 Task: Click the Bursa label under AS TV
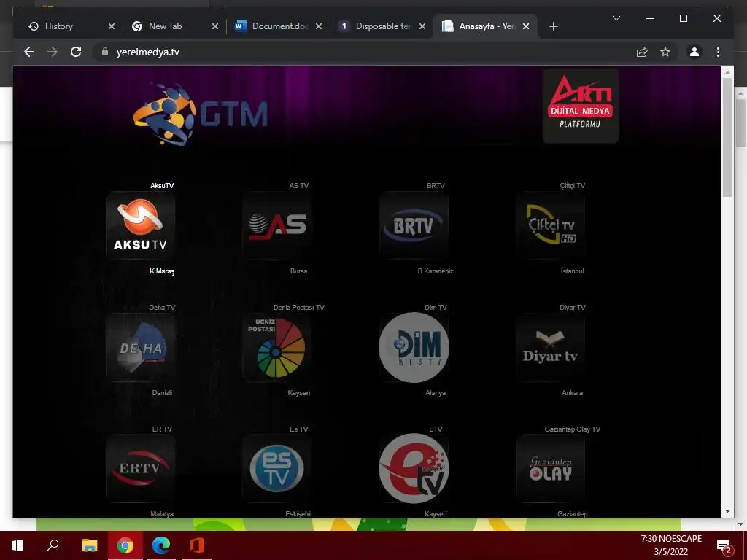[x=298, y=271]
